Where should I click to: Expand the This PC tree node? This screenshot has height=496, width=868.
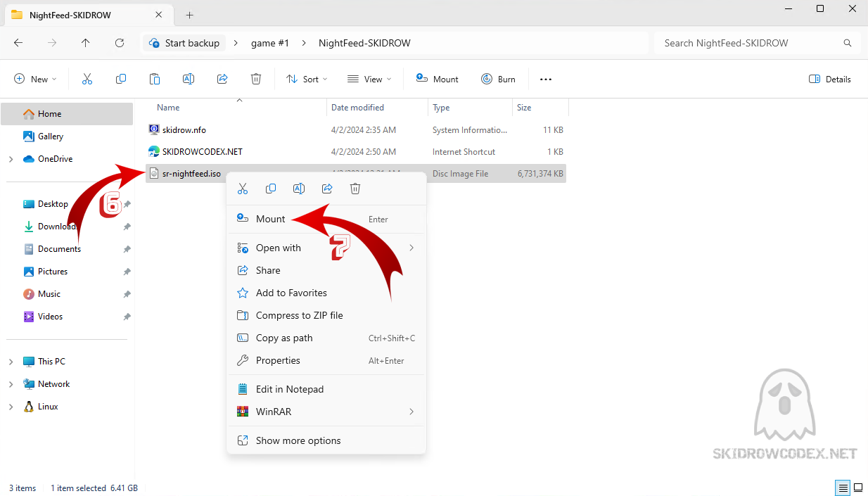[11, 362]
